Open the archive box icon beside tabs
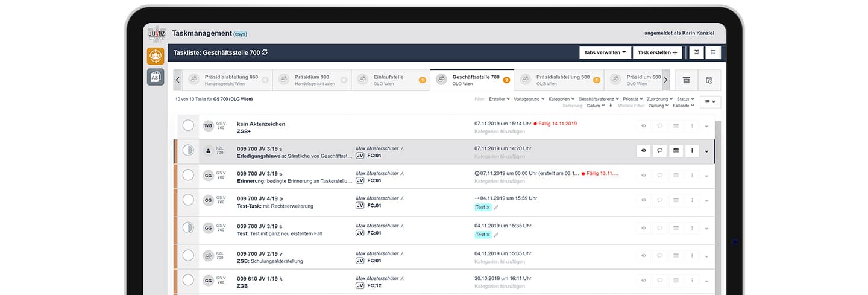 click(x=686, y=80)
